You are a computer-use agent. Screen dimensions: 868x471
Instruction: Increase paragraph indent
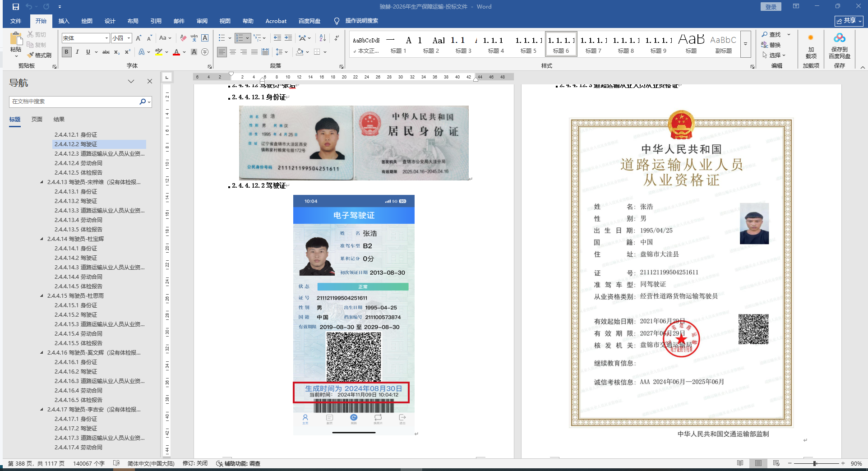(x=288, y=38)
